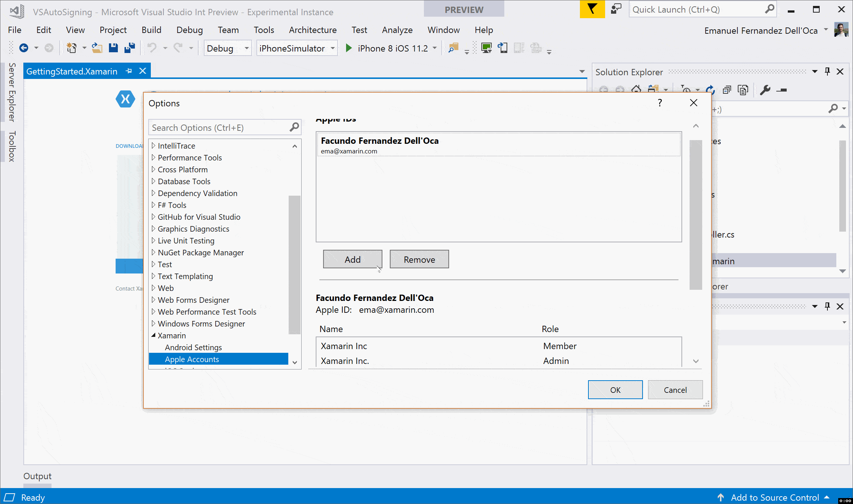Select Apple Accounts in Xamarin settings

(x=191, y=359)
